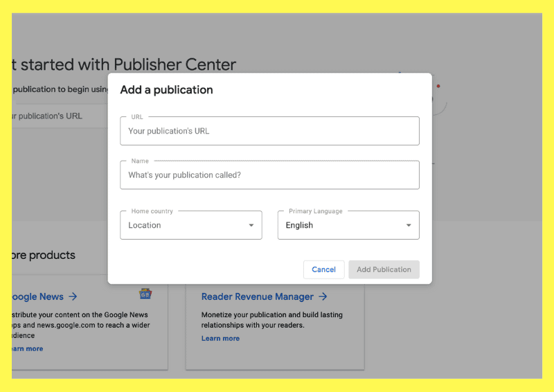Click the Google News logo icon
Viewport: 554px width, 392px height.
click(x=145, y=294)
